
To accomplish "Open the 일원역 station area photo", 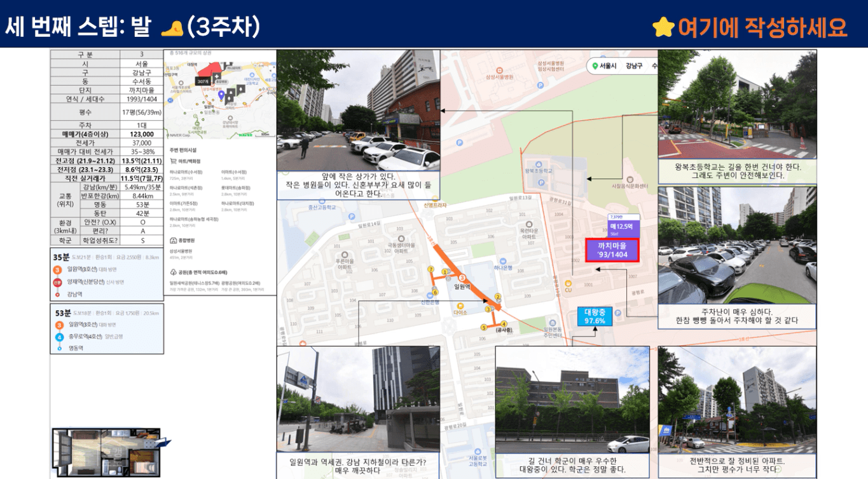I will 358,399.
